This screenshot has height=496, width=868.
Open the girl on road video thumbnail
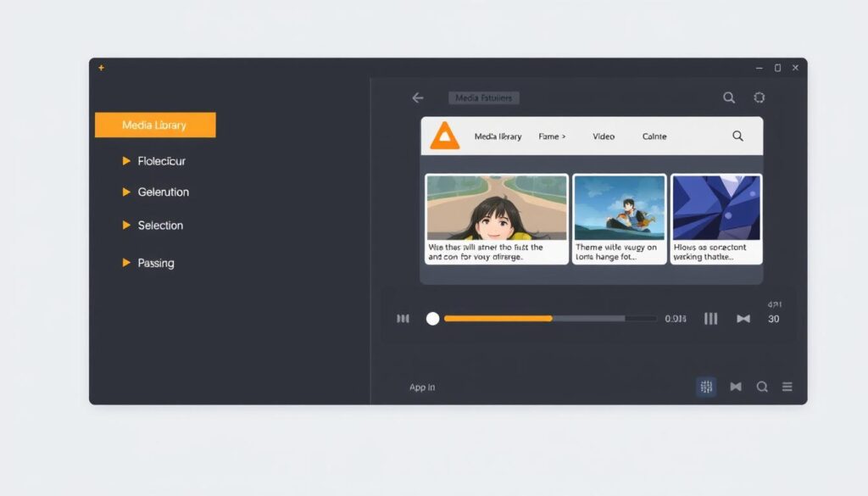(x=497, y=208)
